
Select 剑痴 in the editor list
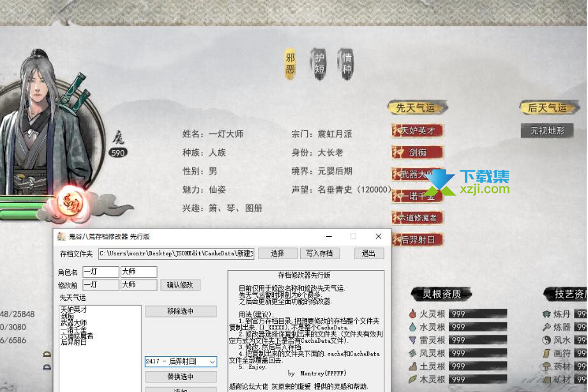[67, 316]
